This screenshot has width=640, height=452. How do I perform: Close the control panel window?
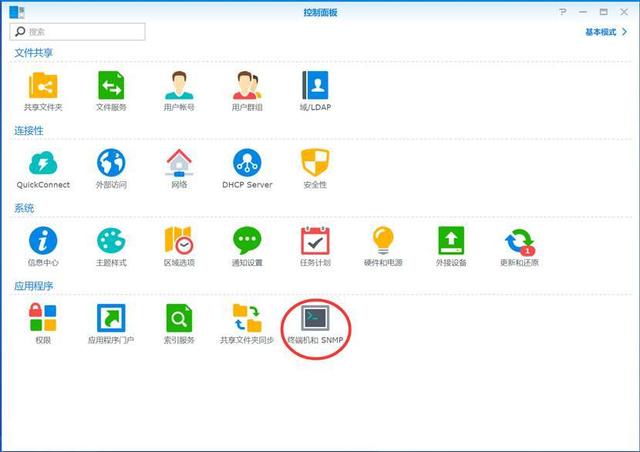(624, 12)
